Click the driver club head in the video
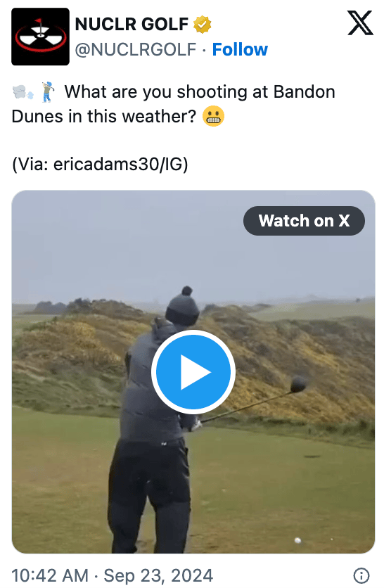 coord(298,384)
